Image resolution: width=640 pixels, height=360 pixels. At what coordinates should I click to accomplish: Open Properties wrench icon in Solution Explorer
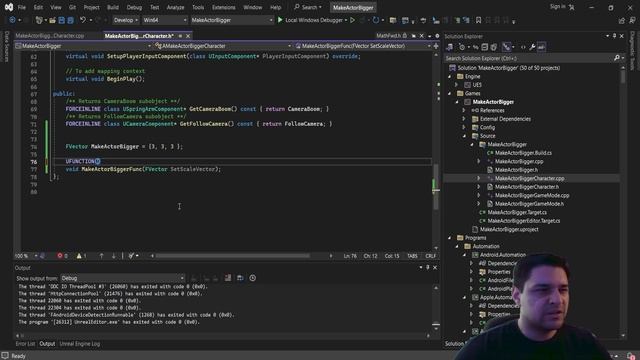pyautogui.click(x=532, y=47)
